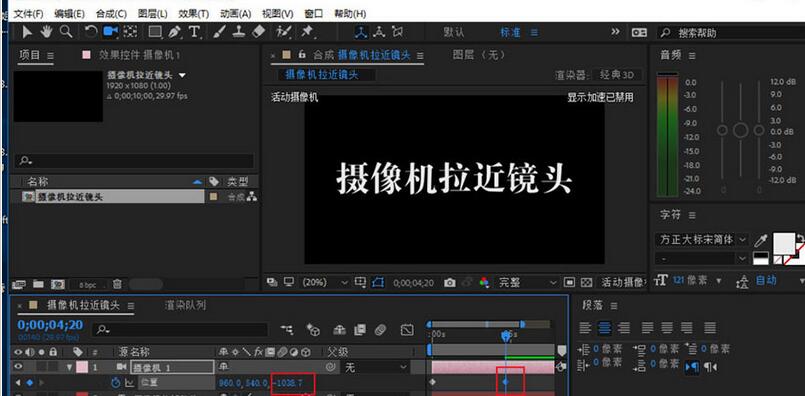Open the 121 像素 font size dropdown arrow
Viewport: 805px width, 396px height.
[x=719, y=280]
